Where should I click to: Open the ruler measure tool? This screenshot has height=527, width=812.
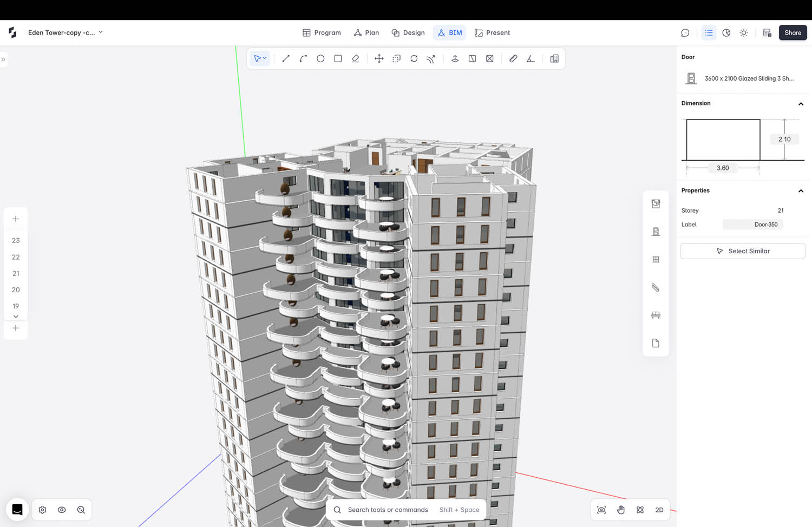click(513, 58)
